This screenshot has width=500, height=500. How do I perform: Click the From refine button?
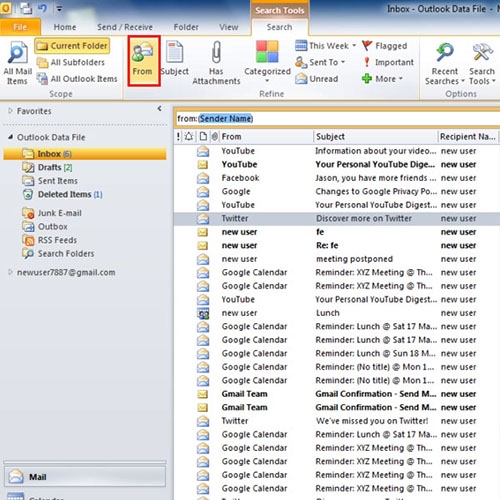click(x=144, y=61)
